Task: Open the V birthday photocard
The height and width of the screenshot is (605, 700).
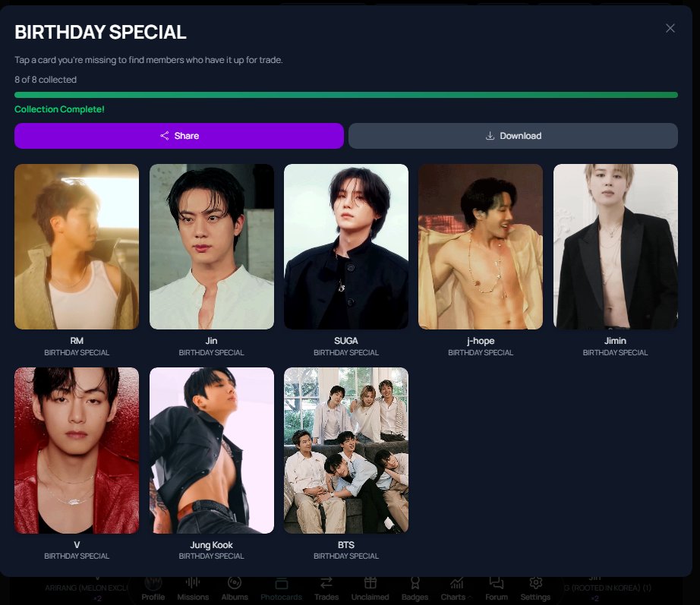Action: [x=77, y=450]
